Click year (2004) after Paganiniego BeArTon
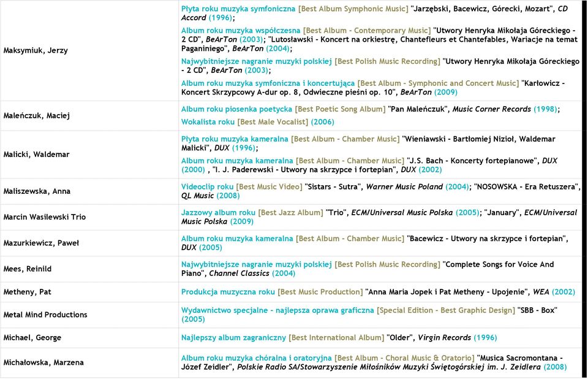This screenshot has width=588, height=379. 278,48
